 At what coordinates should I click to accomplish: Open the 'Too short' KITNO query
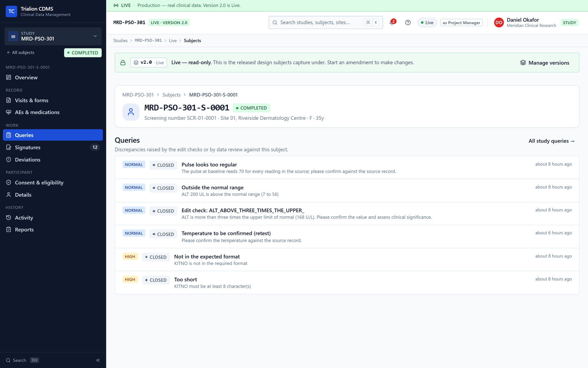(347, 282)
